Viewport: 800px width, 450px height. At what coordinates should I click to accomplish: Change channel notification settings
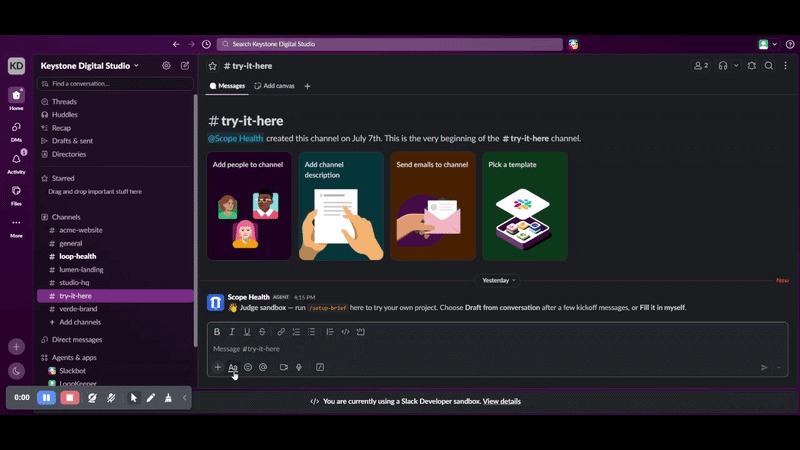(752, 66)
